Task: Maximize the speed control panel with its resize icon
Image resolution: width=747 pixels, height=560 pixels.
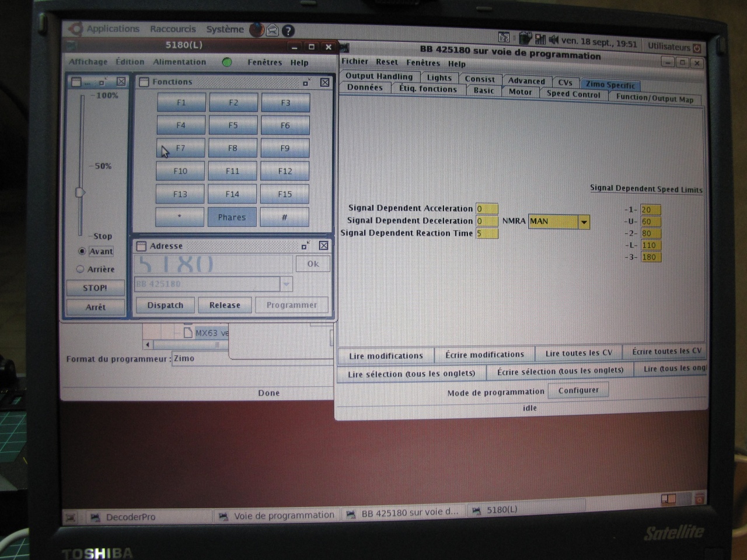Action: click(103, 82)
